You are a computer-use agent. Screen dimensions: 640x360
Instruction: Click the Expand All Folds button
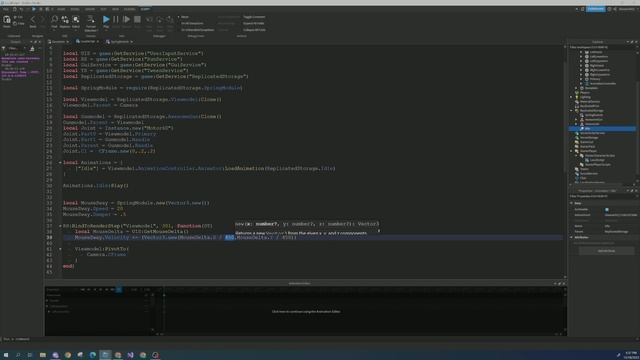pos(253,23)
